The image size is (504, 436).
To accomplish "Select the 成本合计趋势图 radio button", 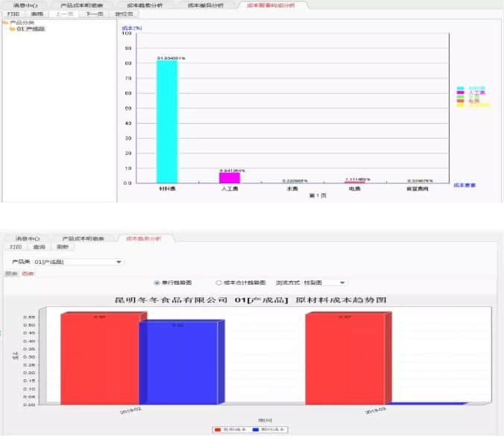I will pyautogui.click(x=218, y=282).
